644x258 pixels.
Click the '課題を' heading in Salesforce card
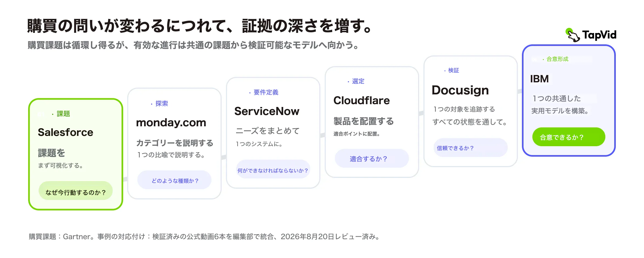point(52,153)
